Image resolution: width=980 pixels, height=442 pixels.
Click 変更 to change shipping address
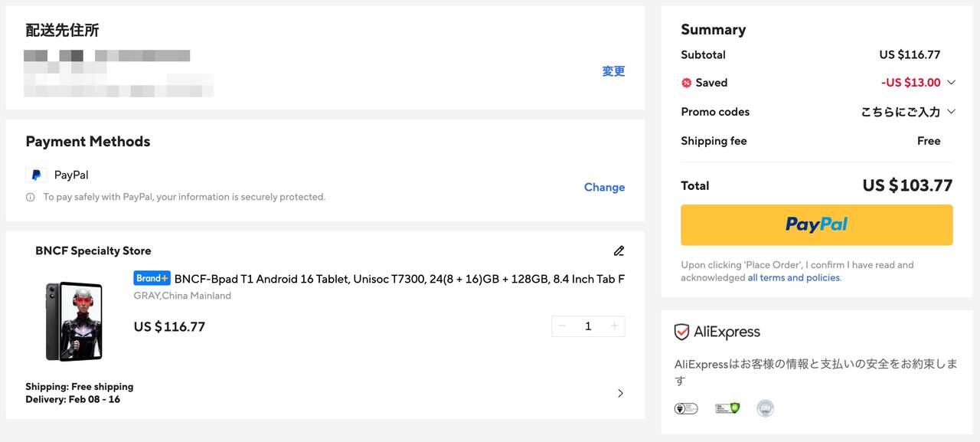(x=613, y=71)
